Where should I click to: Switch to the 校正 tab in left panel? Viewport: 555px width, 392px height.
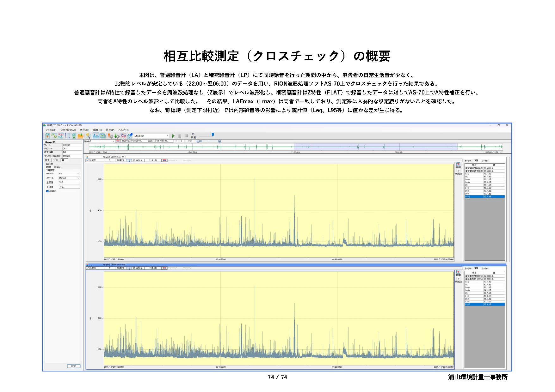pyautogui.click(x=47, y=160)
